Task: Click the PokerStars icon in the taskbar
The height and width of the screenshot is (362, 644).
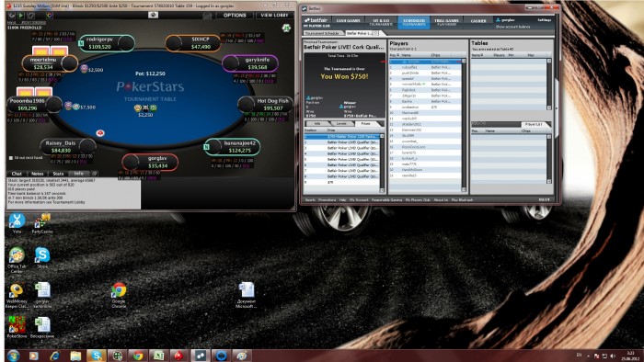Action: 178,356
